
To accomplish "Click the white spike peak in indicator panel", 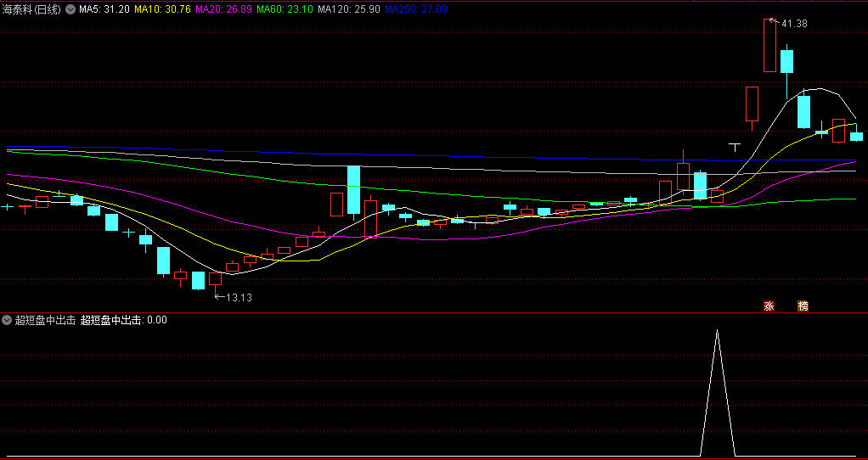I will 718,331.
